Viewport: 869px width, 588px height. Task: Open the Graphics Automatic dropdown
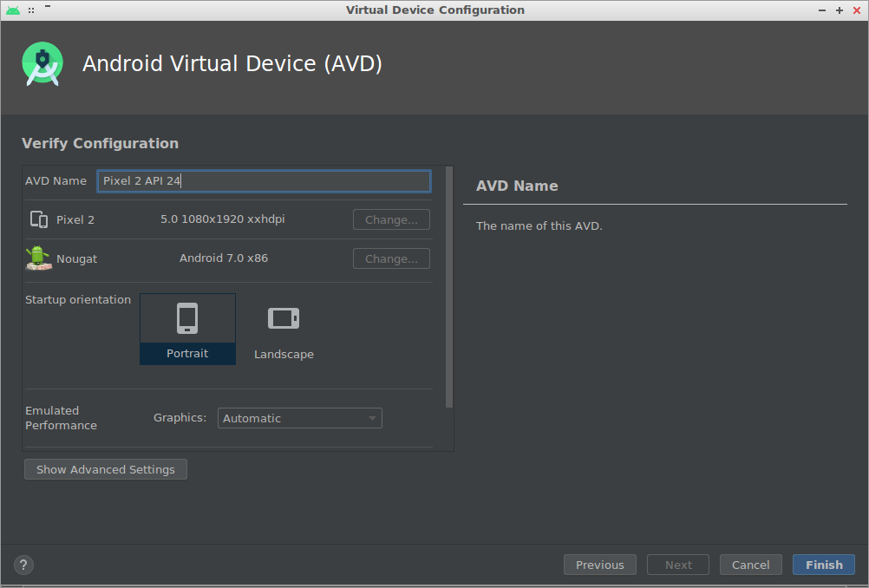[x=300, y=418]
